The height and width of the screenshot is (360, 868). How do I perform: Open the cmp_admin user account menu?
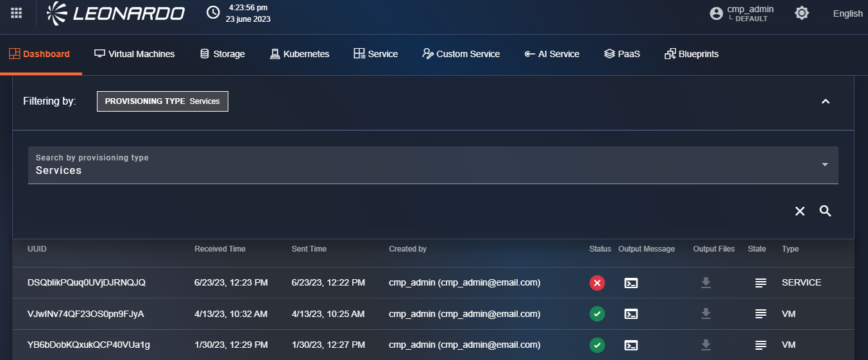tap(742, 13)
